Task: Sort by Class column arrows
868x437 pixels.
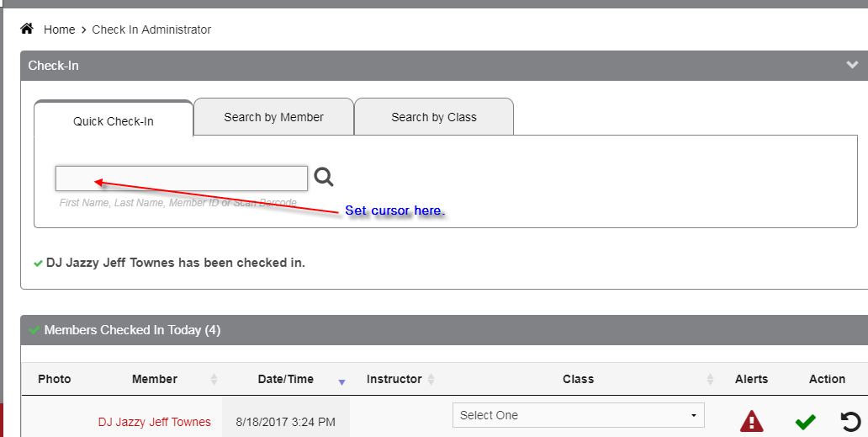Action: click(710, 380)
